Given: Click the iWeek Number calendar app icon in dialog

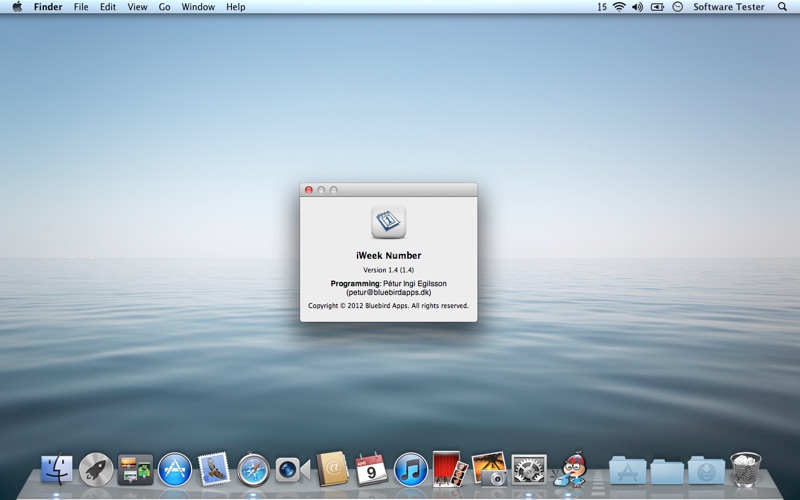Looking at the screenshot, I should [388, 221].
